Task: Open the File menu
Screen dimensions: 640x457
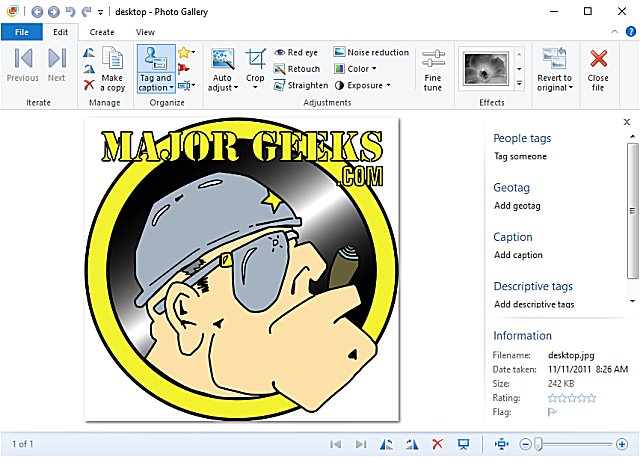Action: pyautogui.click(x=21, y=32)
